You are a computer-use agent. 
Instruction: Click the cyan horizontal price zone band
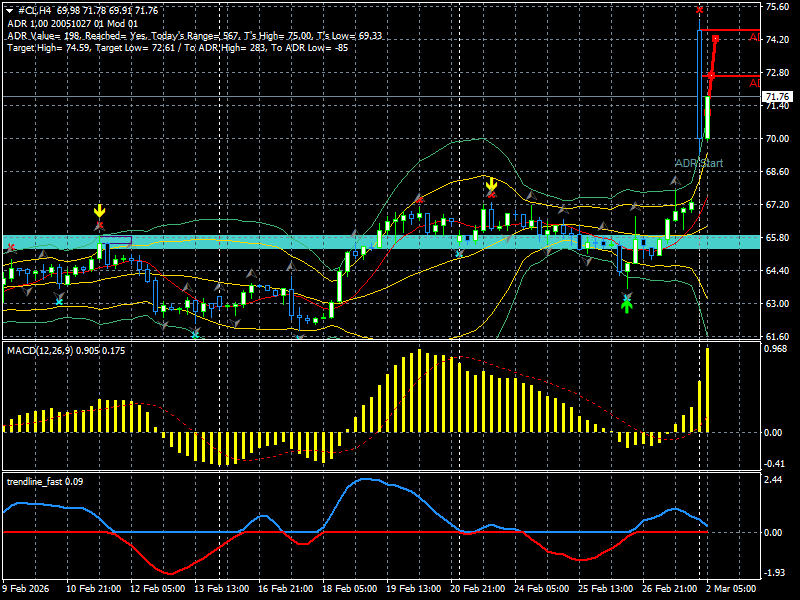pos(381,242)
